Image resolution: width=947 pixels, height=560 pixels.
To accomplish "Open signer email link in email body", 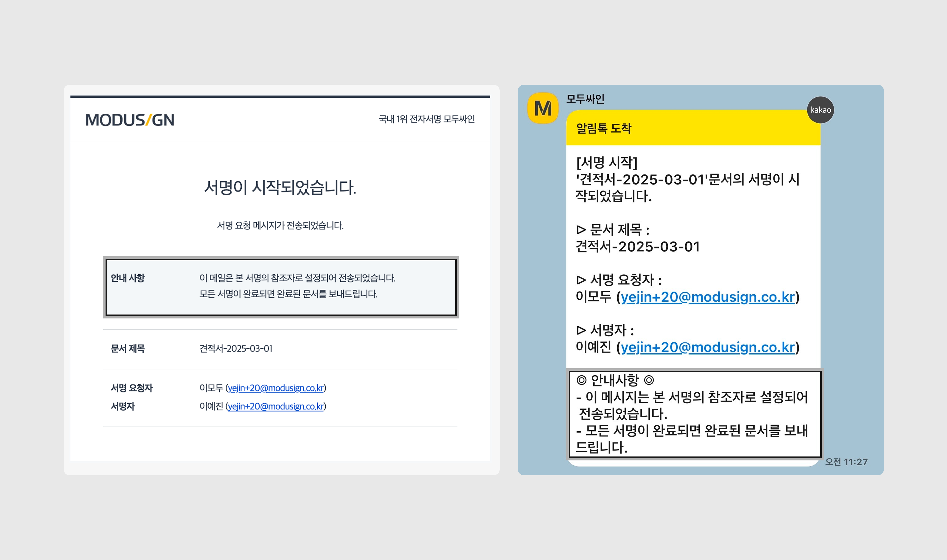I will pos(275,406).
